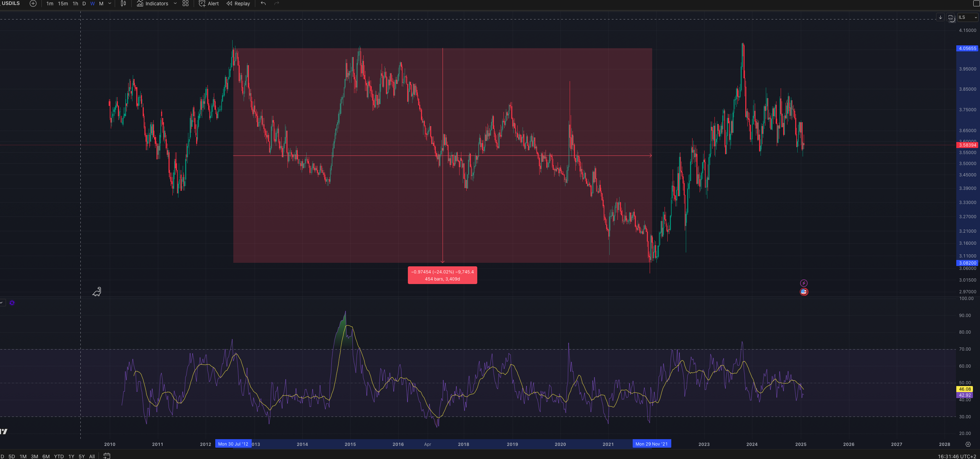This screenshot has height=459, width=980.
Task: Expand the timeframe interval dropdown chevron
Action: [110, 4]
